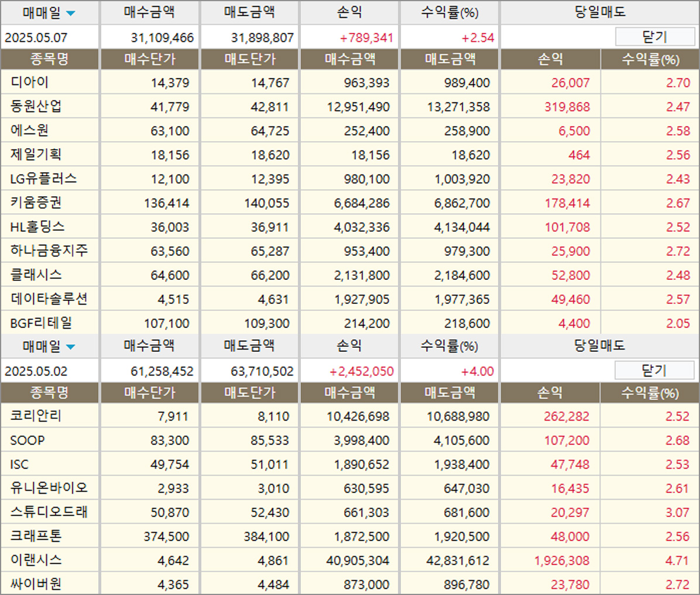Select the HL홀딩스 stock name
The image size is (700, 595).
point(37,227)
